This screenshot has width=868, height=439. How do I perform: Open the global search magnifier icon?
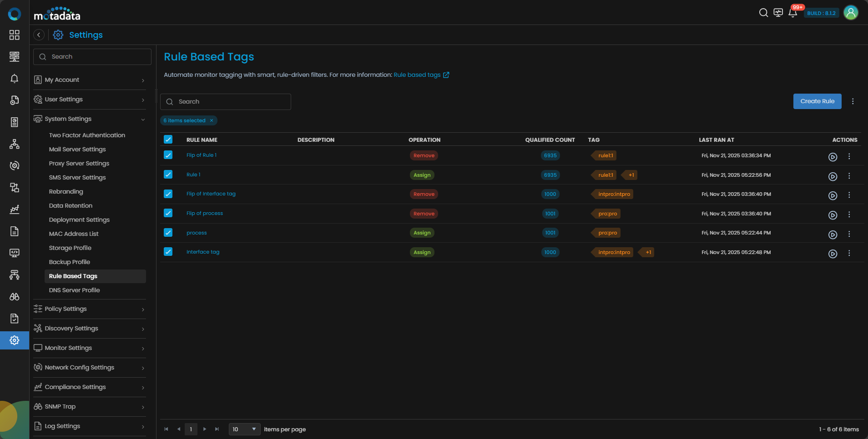pos(763,13)
